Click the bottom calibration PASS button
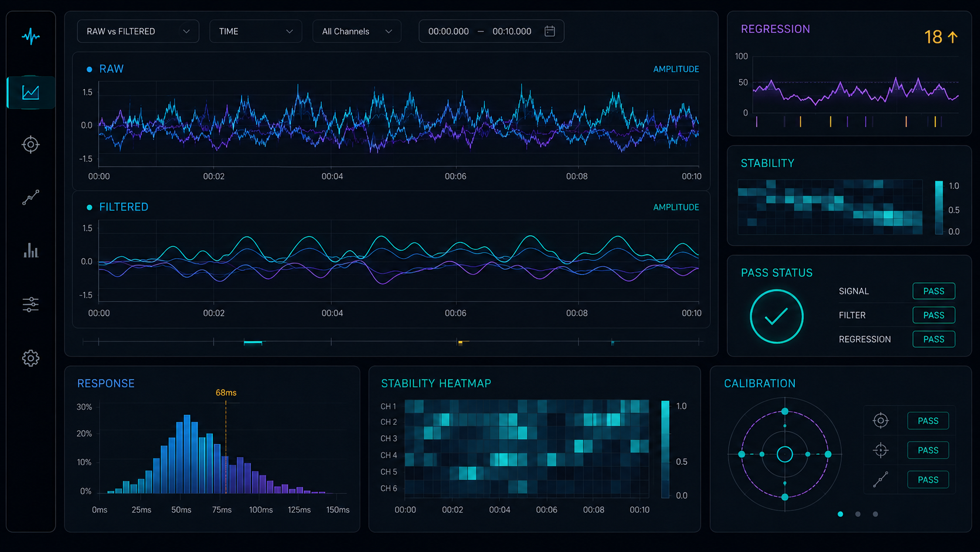 (928, 479)
